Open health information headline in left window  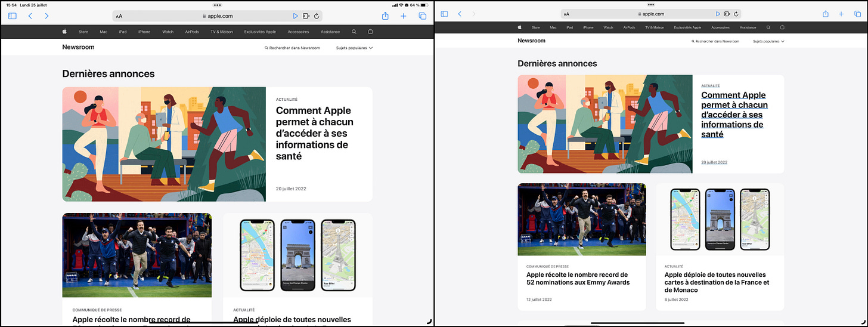[314, 133]
